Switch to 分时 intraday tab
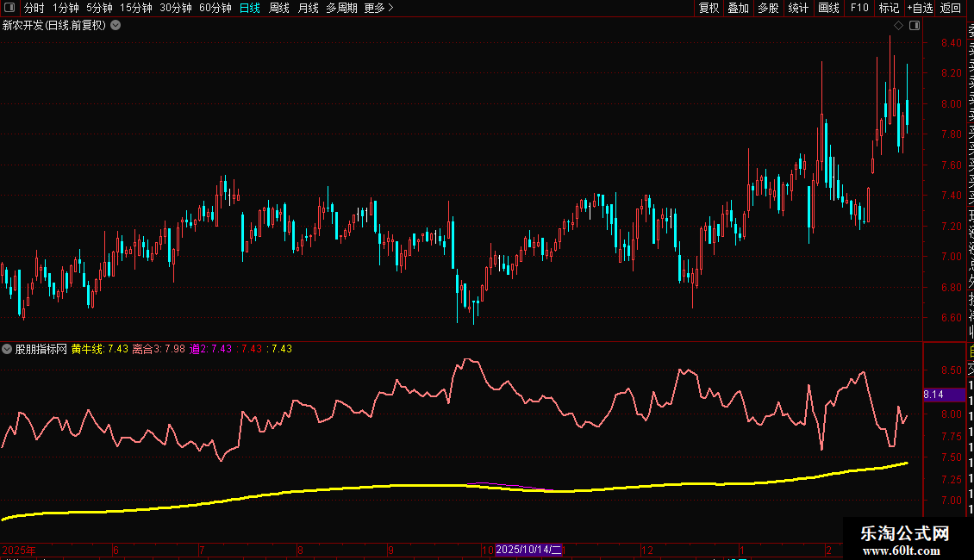This screenshot has width=974, height=560. coord(34,9)
